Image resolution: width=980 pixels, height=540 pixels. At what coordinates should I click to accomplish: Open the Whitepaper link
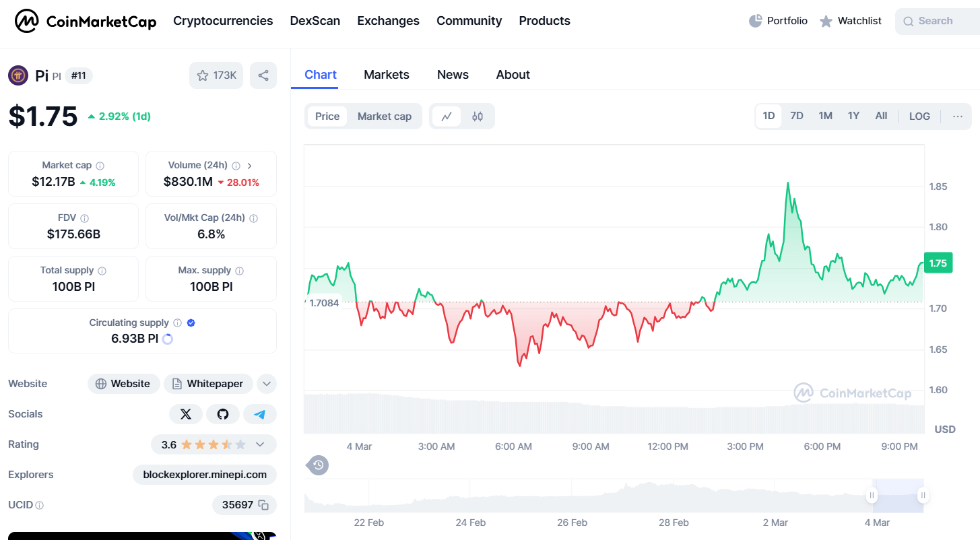pyautogui.click(x=208, y=384)
